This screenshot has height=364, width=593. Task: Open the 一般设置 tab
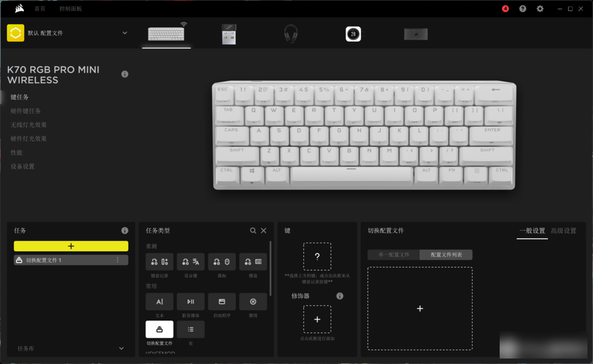click(x=532, y=231)
